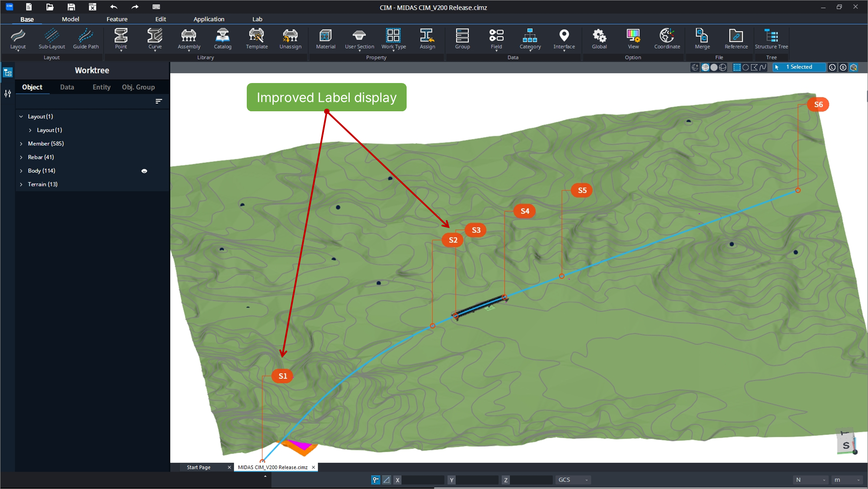Screen dimensions: 868x489
Task: Click the X coordinate input field
Action: click(x=423, y=480)
